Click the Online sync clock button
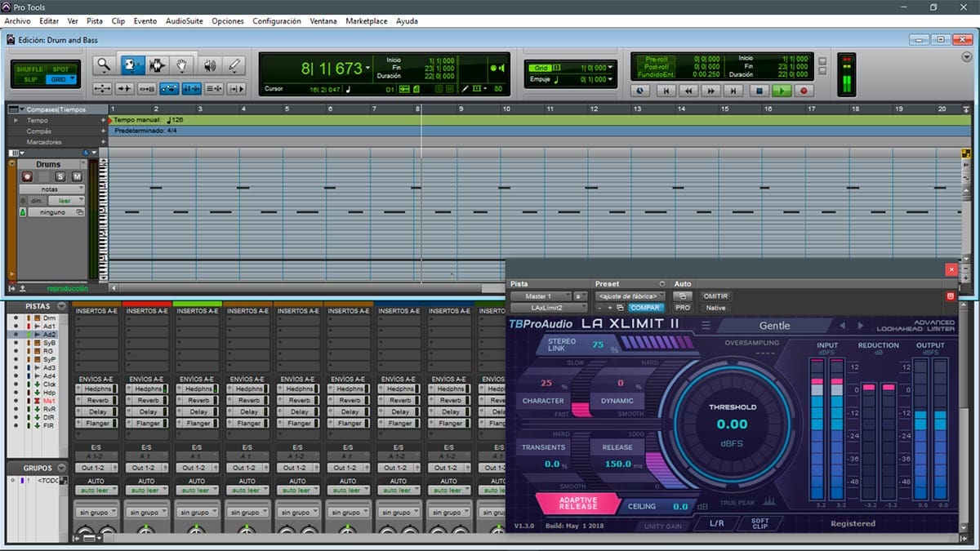Screen dimensions: 980x551 pyautogui.click(x=640, y=91)
